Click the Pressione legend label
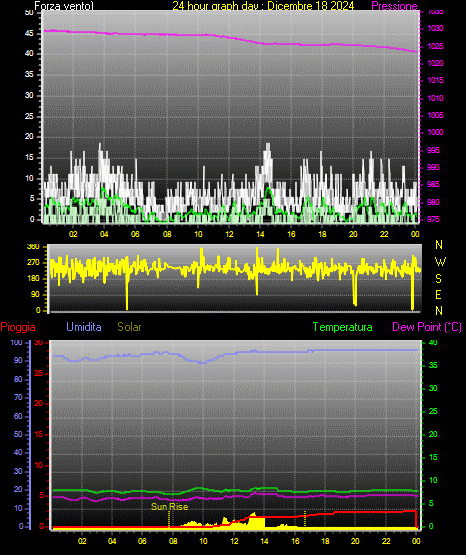This screenshot has height=555, width=466. pyautogui.click(x=394, y=6)
